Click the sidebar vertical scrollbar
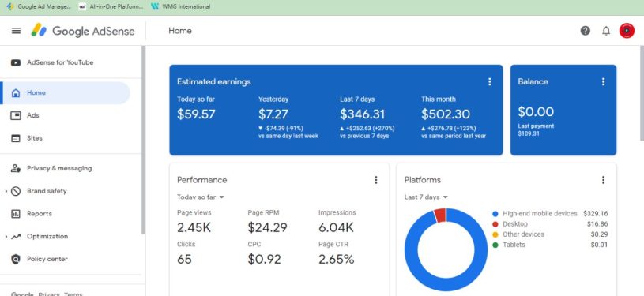This screenshot has height=296, width=644. click(143, 140)
